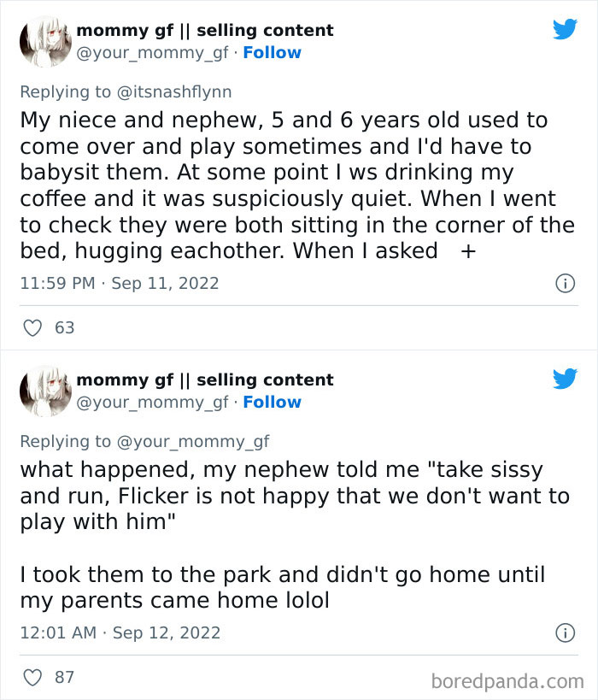Expand truncated first tweet with plus sign

coord(467,252)
